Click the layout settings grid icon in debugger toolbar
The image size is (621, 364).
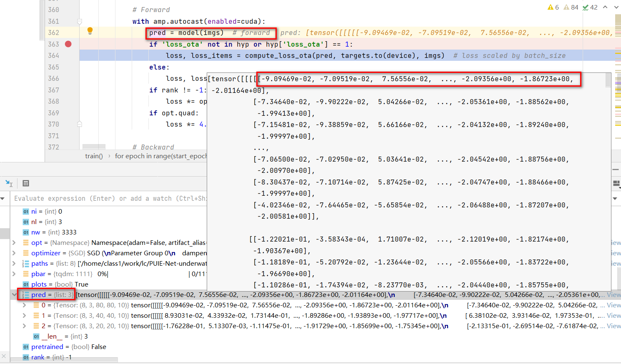[26, 183]
